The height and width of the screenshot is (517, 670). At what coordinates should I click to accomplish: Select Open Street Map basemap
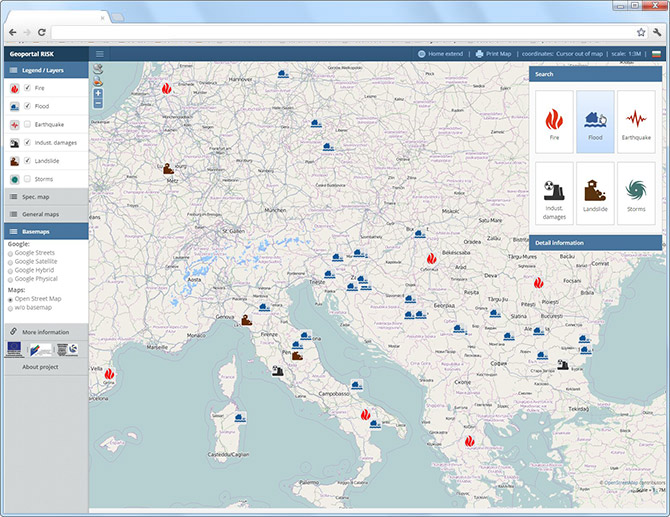10,300
